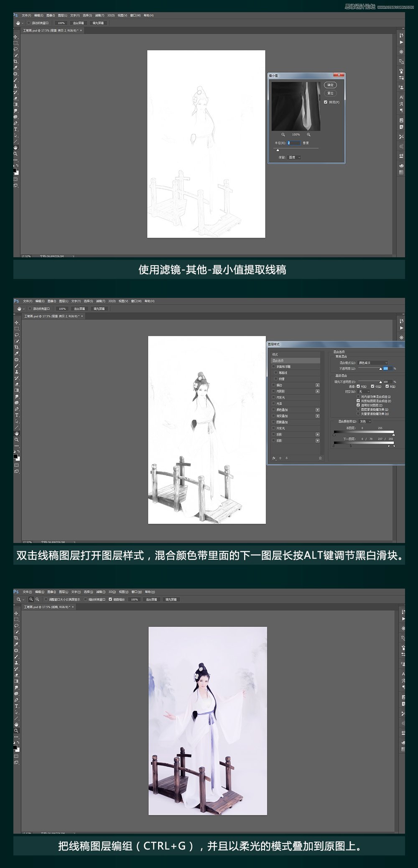Click 适合屏幕 in the Zoom options bar
The height and width of the screenshot is (868, 418).
pos(151,599)
